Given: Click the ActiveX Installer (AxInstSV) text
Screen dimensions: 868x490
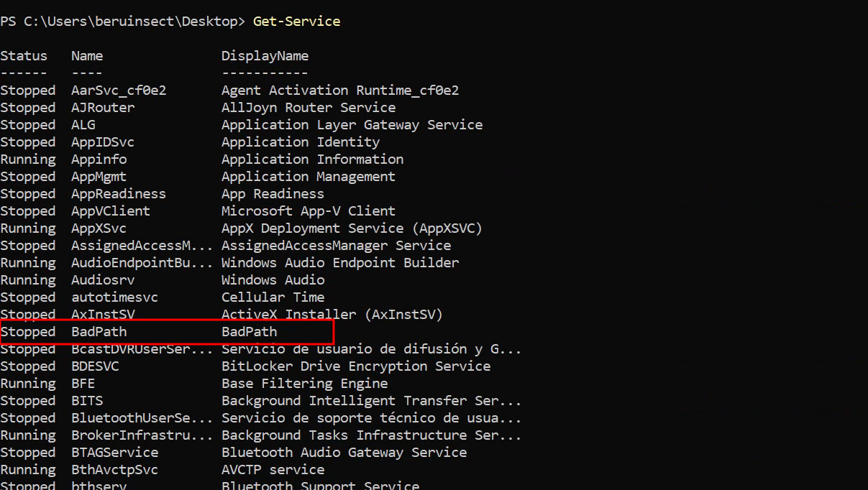Looking at the screenshot, I should pos(332,315).
